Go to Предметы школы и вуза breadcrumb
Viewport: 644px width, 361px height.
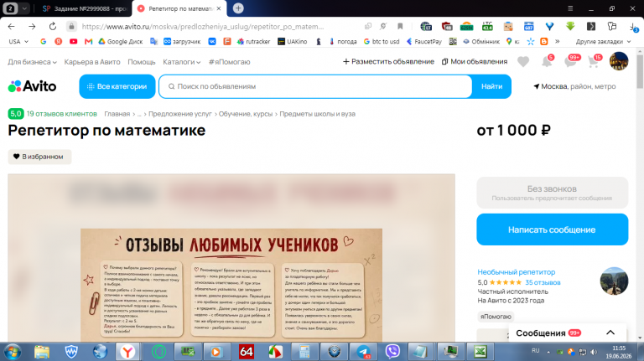[318, 114]
